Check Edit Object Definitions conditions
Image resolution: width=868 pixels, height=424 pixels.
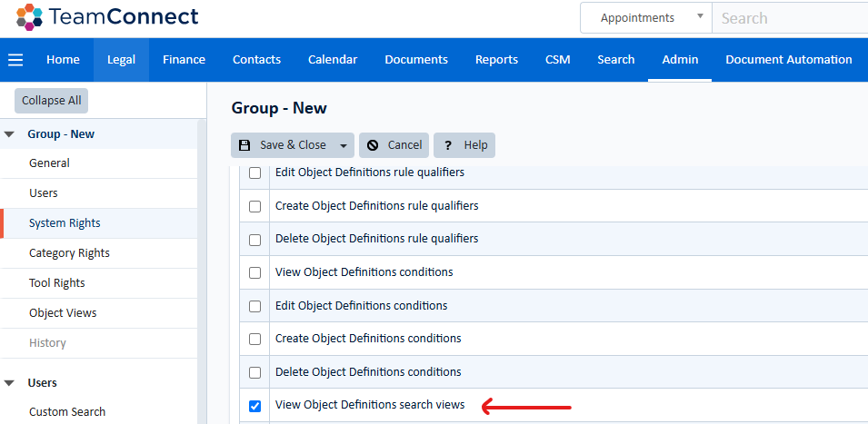click(254, 306)
